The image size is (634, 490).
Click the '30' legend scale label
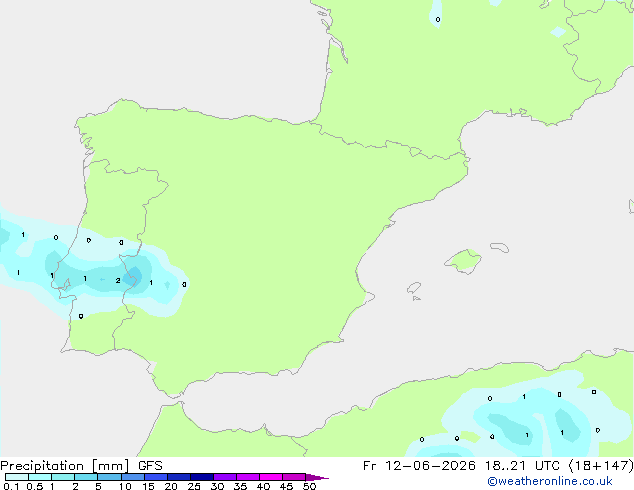pyautogui.click(x=217, y=486)
